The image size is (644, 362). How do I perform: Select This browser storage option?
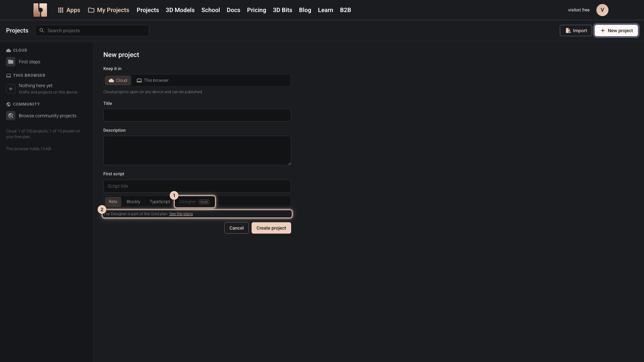[x=153, y=80]
